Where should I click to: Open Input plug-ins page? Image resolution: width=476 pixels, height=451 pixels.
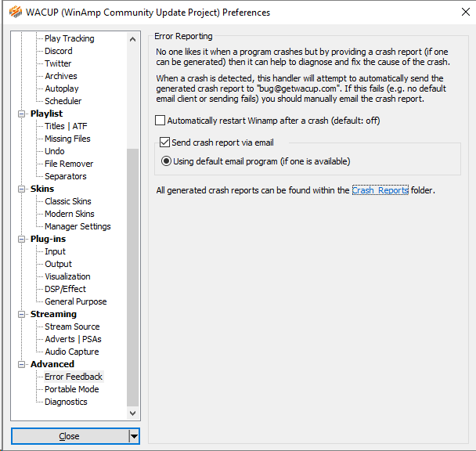pos(55,251)
